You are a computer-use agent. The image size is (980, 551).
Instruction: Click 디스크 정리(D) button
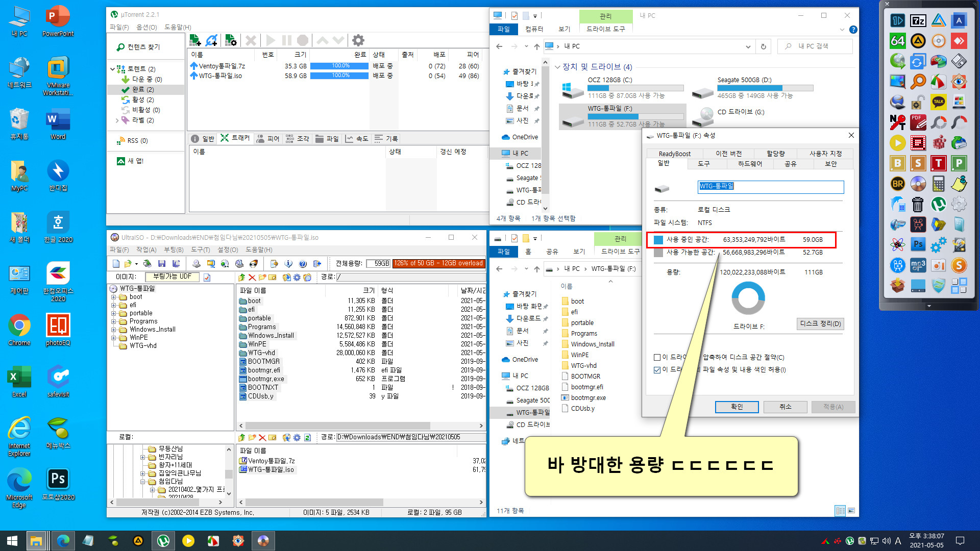(x=820, y=324)
